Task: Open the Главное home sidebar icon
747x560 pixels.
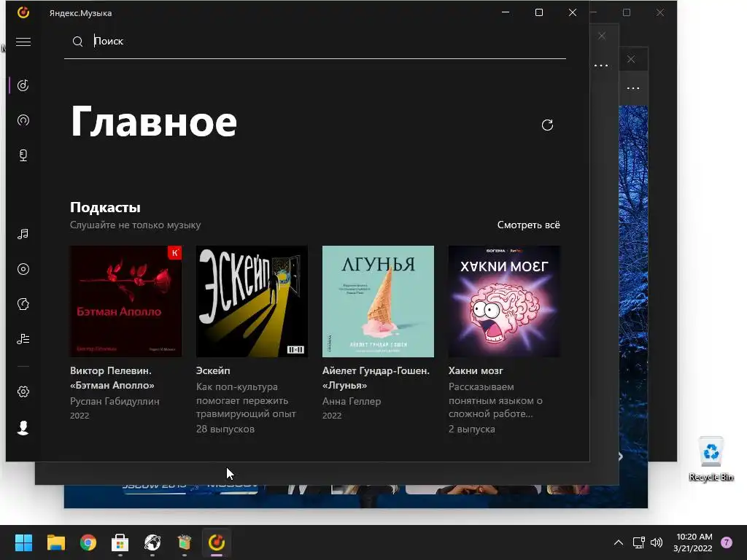Action: tap(23, 85)
